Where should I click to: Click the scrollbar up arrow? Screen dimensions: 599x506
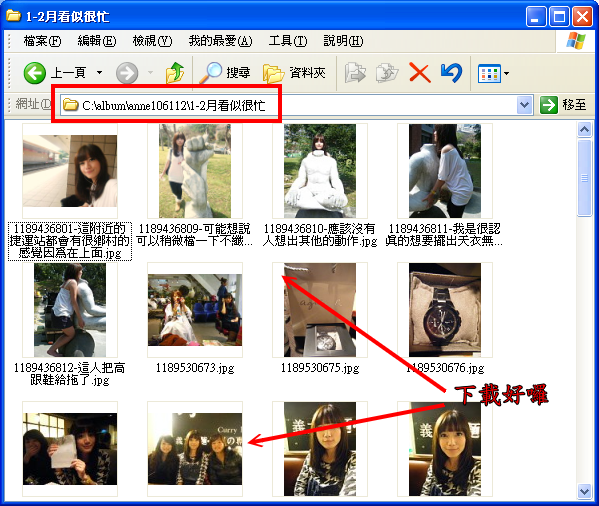tap(584, 130)
